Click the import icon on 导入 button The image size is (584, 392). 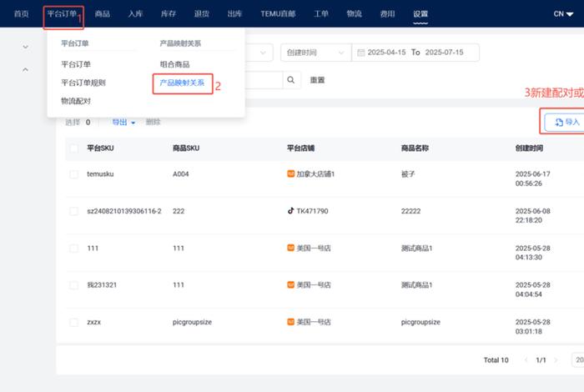point(559,122)
